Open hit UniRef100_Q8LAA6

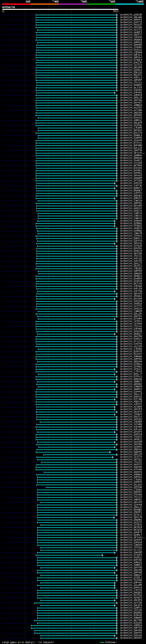coord(131,18)
